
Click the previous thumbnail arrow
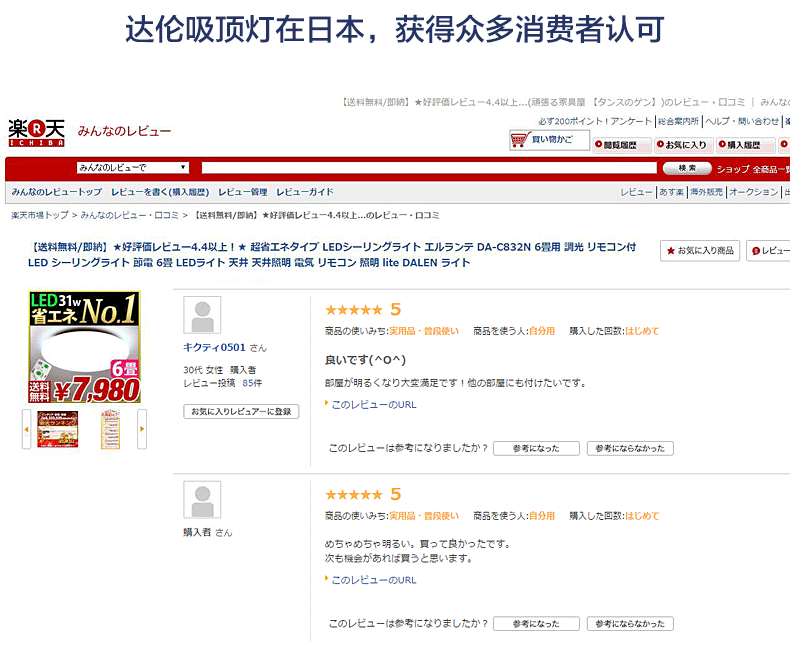pos(26,429)
